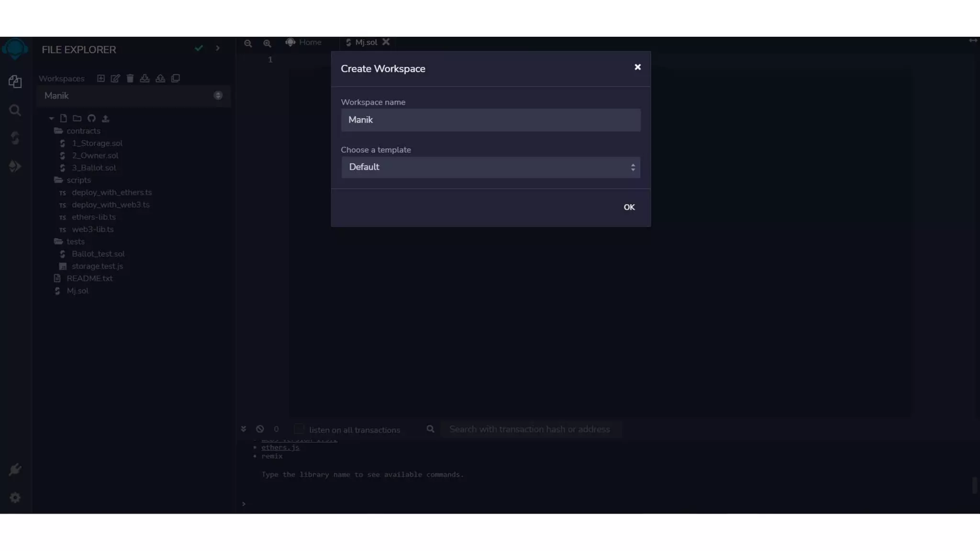Open the Plugin manager plug icon

tap(15, 469)
